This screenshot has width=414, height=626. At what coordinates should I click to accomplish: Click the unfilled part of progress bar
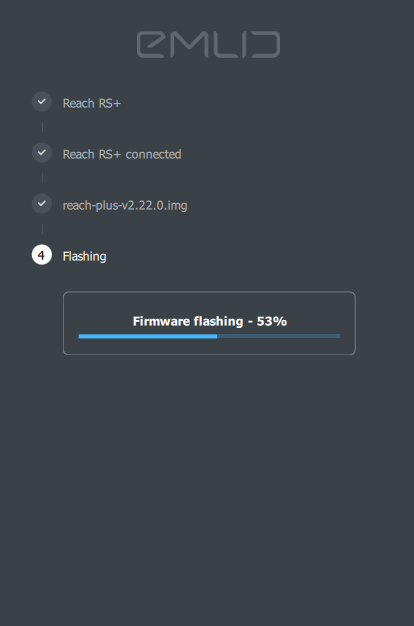pos(279,337)
